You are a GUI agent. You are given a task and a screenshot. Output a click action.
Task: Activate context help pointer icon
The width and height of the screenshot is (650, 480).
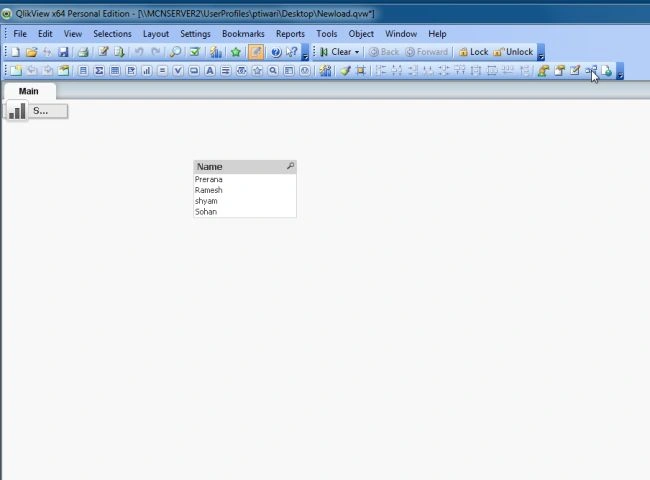tap(291, 52)
